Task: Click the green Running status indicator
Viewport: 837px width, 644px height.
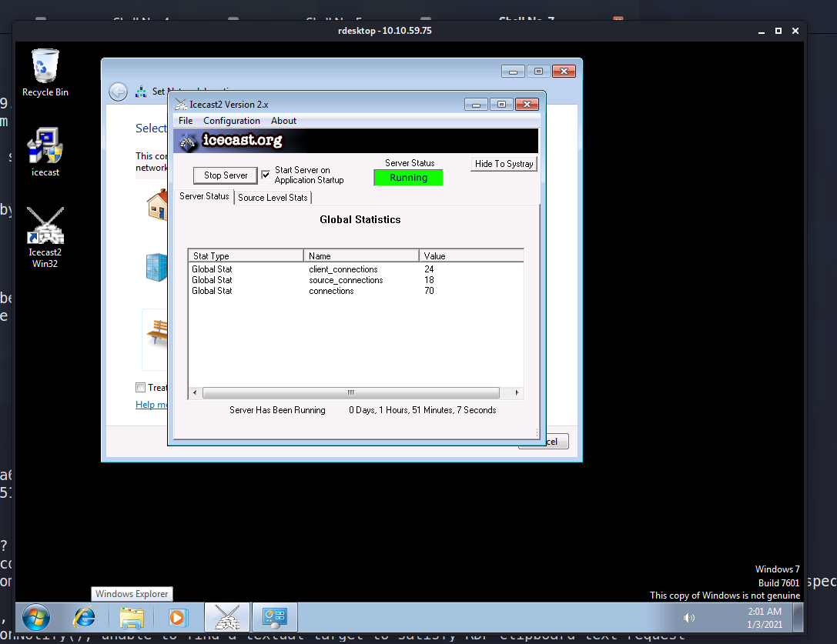Action: [x=408, y=178]
